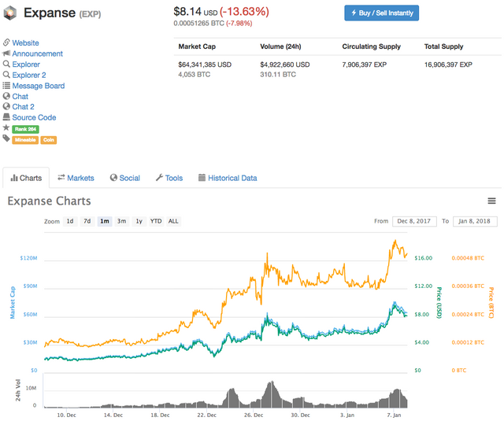Click the green Rank badge
The width and height of the screenshot is (504, 421).
[25, 129]
